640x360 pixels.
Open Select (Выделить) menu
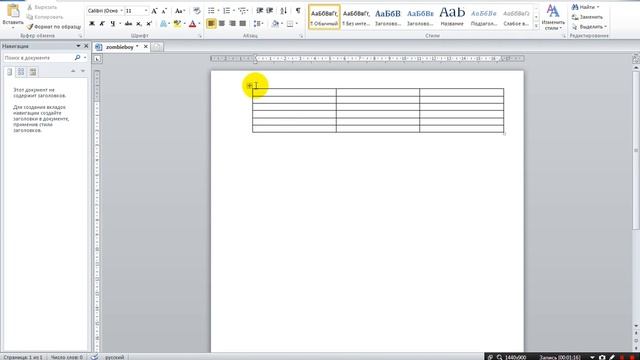[589, 27]
